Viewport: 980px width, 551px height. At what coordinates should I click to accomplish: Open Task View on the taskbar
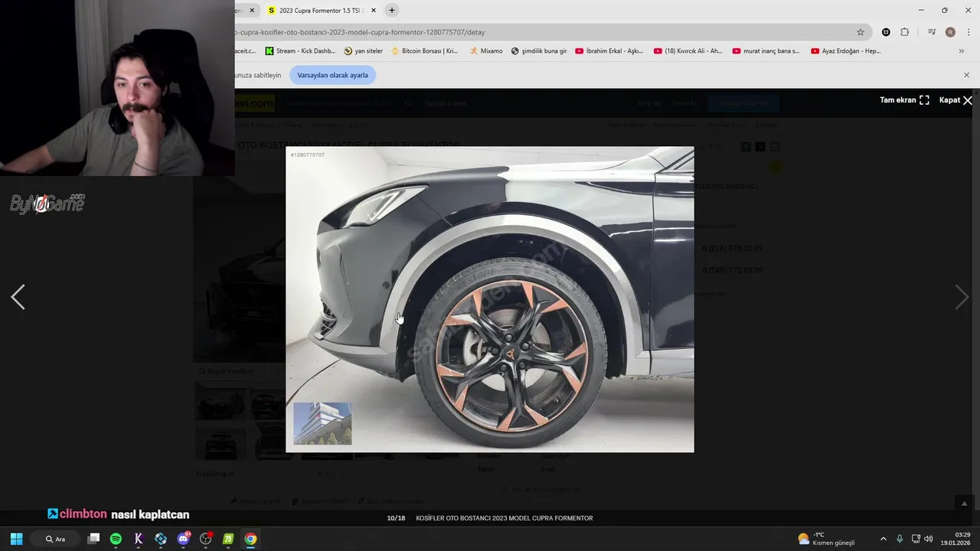pyautogui.click(x=93, y=539)
